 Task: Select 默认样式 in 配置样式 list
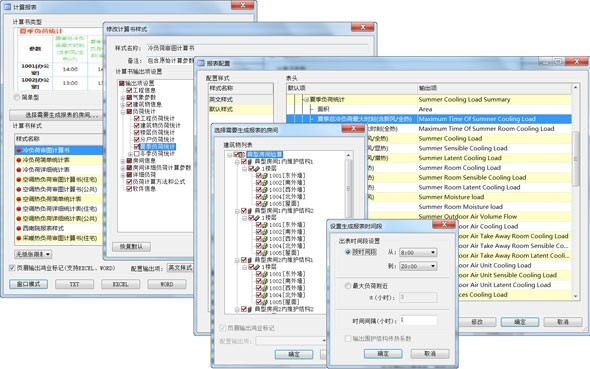pos(241,109)
